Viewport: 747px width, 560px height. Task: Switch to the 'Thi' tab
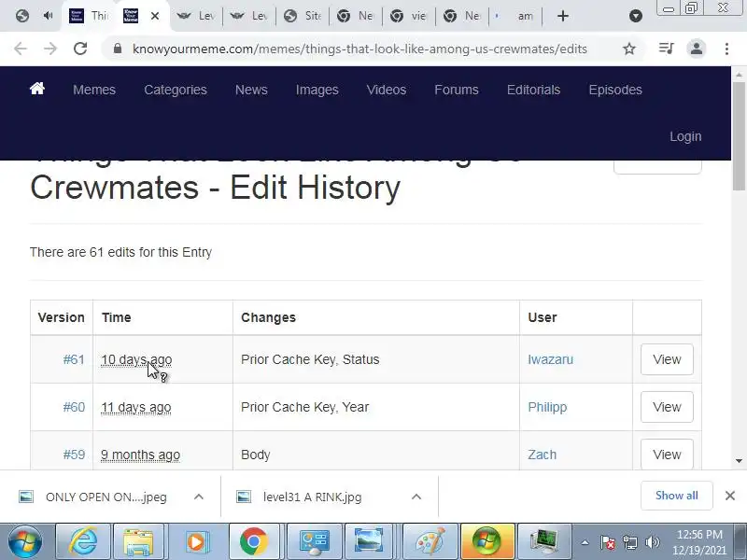click(89, 16)
